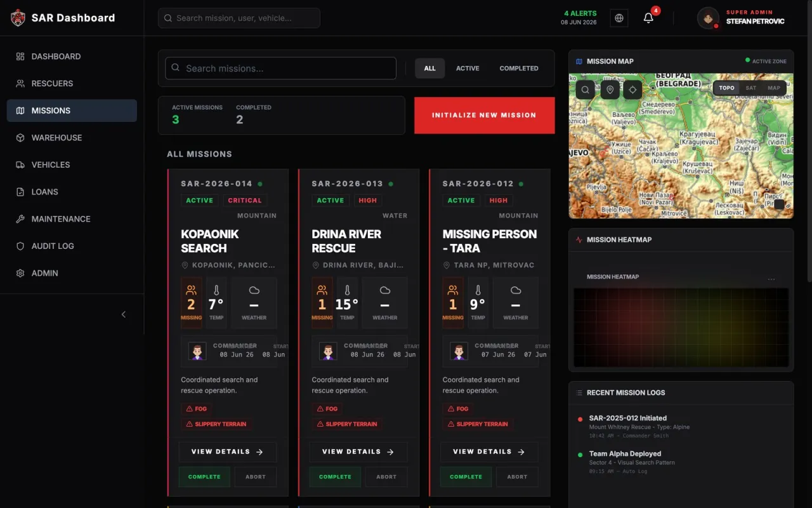
Task: Open MAINTENANCE in the sidebar
Action: 72,219
